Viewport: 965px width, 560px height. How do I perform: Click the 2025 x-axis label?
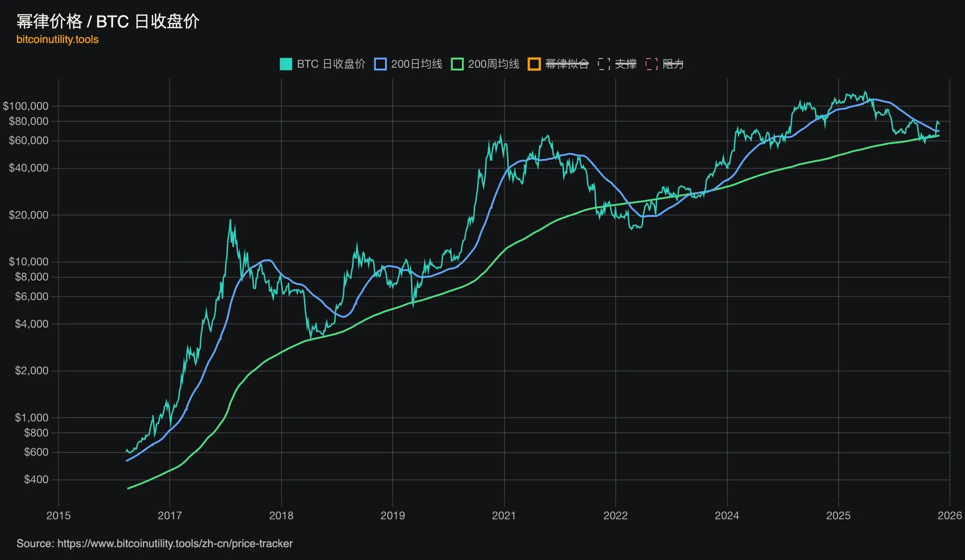point(839,516)
